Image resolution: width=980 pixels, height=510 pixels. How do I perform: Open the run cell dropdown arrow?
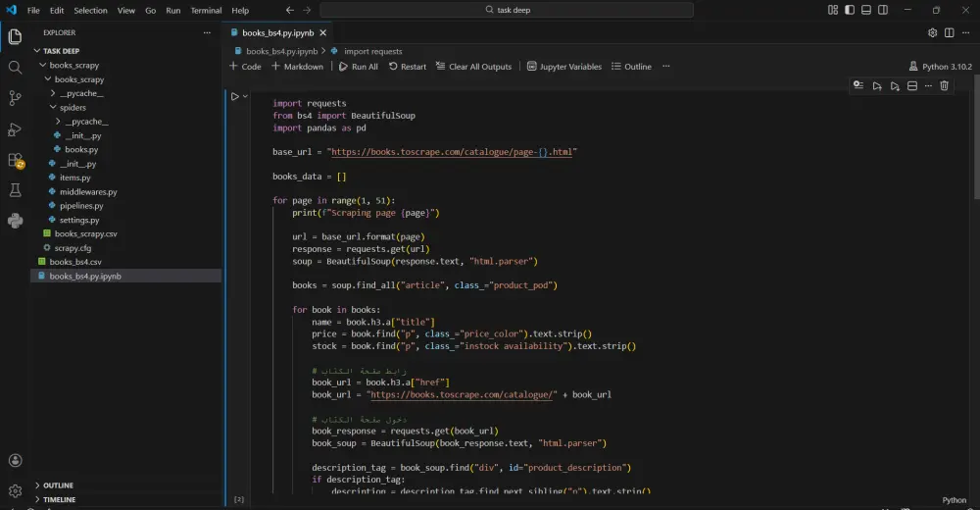[x=245, y=96]
